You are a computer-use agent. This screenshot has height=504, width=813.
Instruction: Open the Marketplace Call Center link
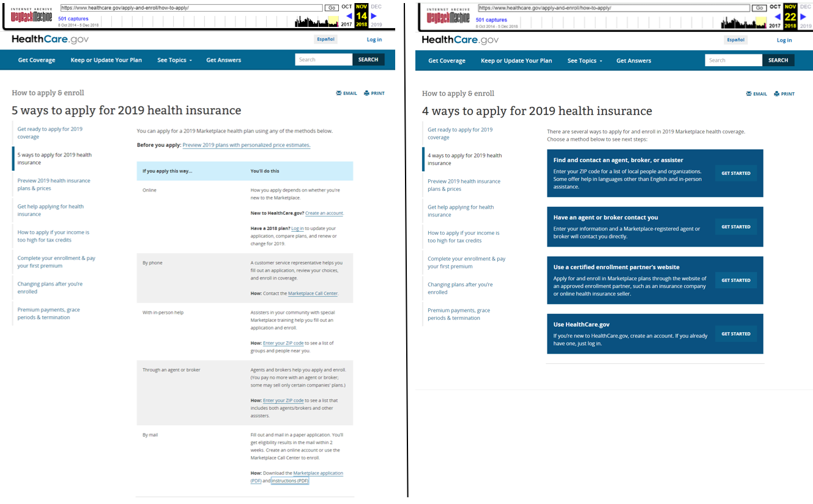313,294
